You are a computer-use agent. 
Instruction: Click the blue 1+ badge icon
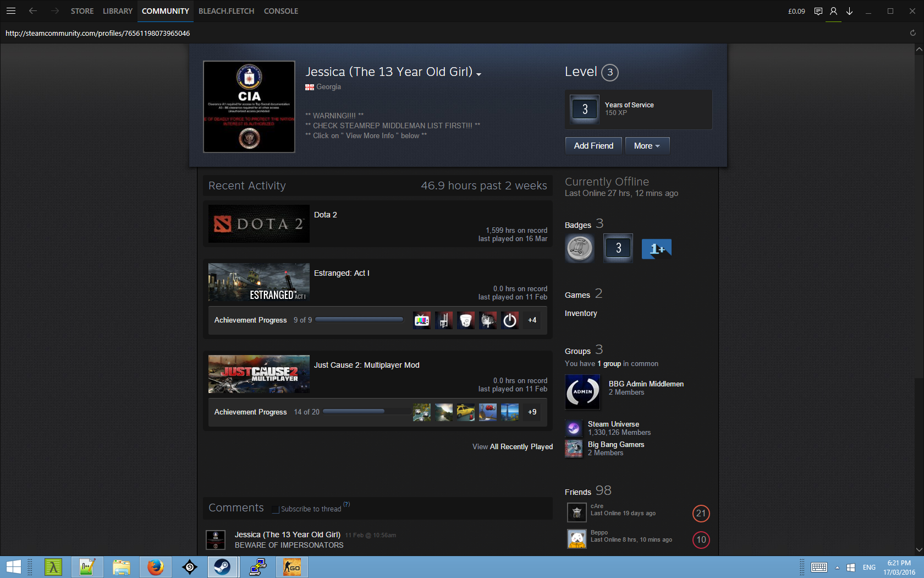point(657,249)
